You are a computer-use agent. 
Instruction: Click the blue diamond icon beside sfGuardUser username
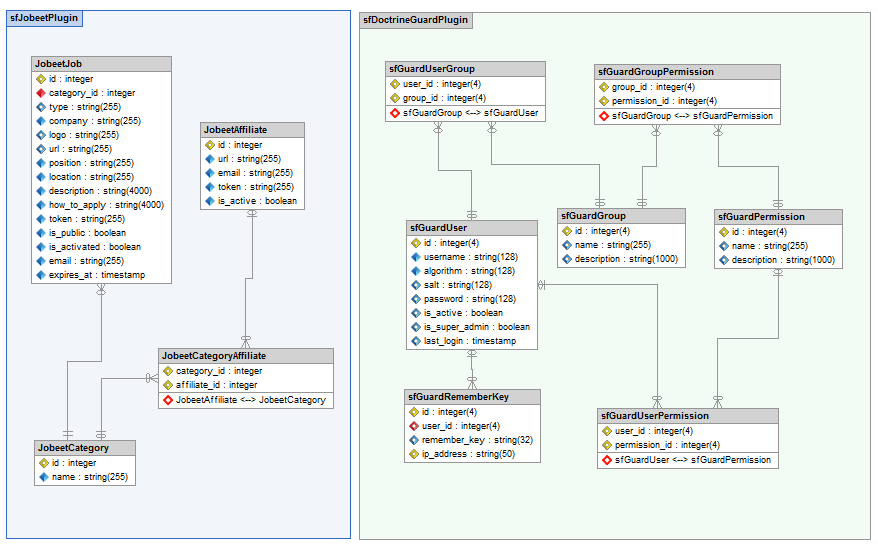click(415, 257)
